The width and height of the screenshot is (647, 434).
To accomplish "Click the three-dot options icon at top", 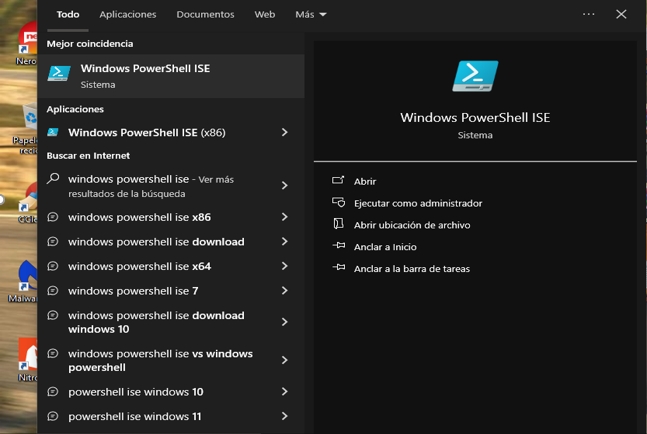I will [x=588, y=14].
